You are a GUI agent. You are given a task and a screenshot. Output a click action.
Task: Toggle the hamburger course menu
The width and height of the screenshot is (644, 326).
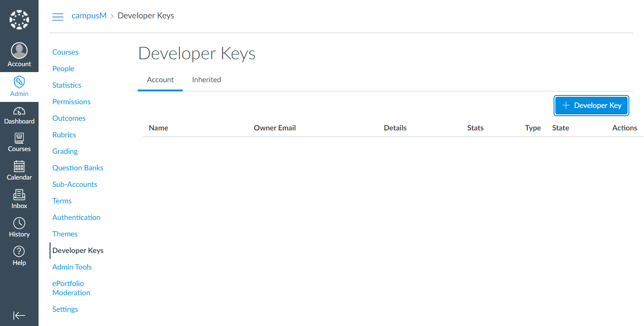(x=58, y=17)
